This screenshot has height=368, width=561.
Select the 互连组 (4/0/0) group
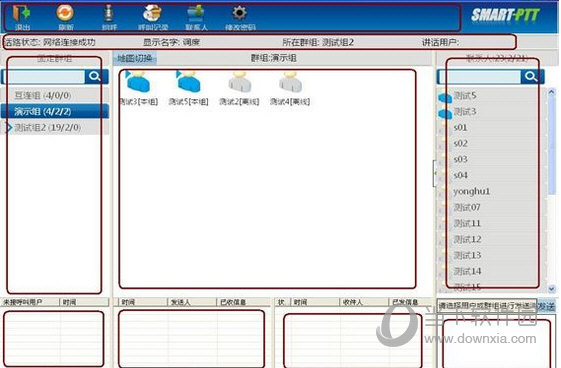[x=55, y=95]
